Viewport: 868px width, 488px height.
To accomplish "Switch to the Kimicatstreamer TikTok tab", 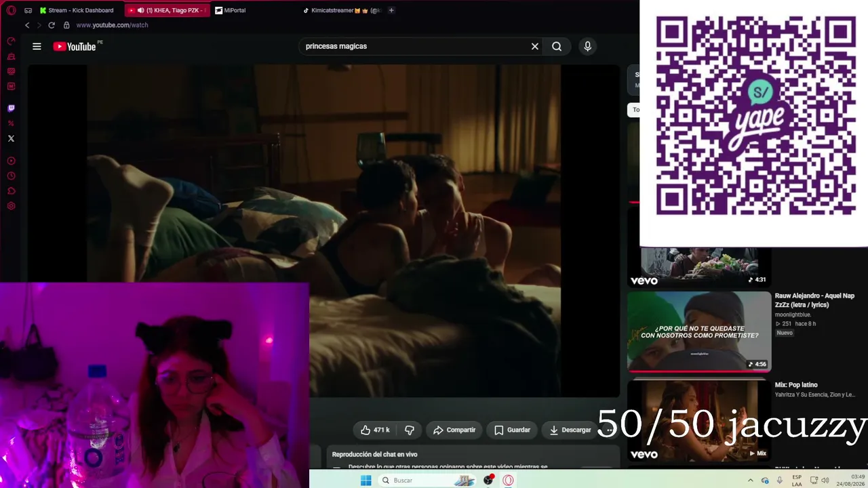I will [342, 10].
